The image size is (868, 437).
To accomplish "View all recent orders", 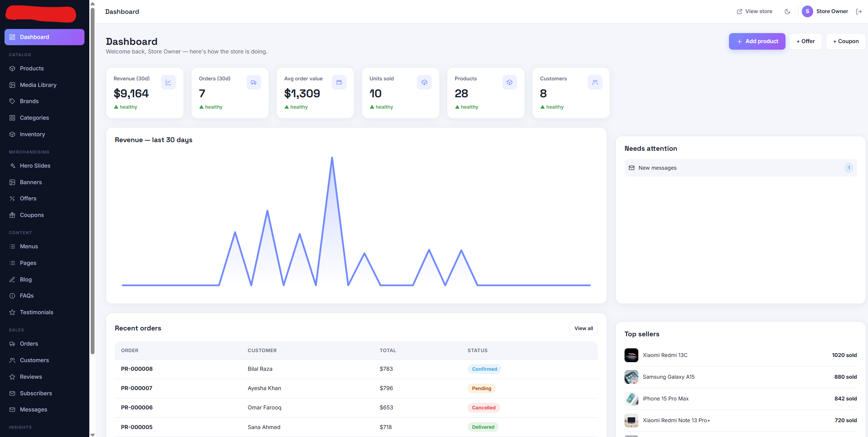I will point(583,328).
